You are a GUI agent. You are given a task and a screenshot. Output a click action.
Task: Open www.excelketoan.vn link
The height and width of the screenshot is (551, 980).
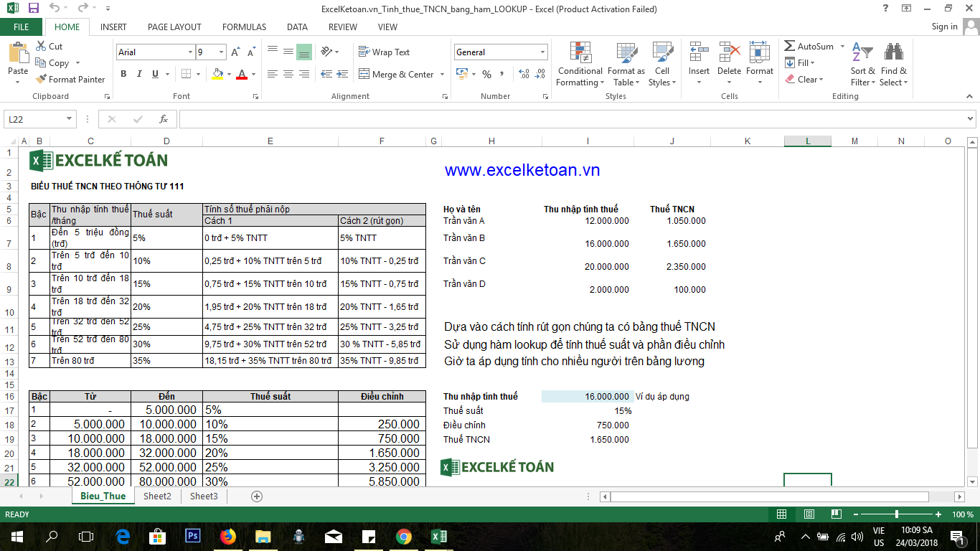pyautogui.click(x=522, y=170)
